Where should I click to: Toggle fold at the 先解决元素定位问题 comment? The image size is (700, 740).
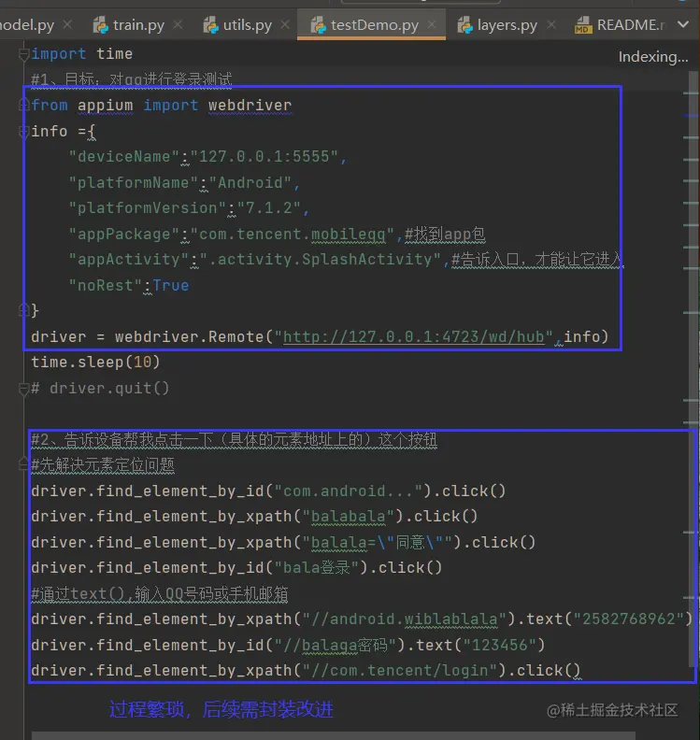tap(23, 464)
